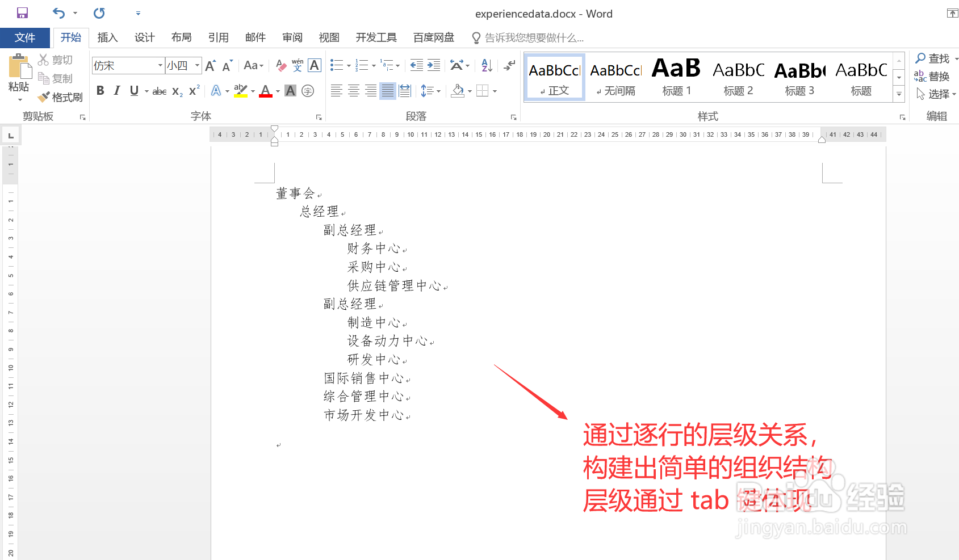This screenshot has height=560, width=959.
Task: Click the Superscript icon
Action: (x=194, y=91)
